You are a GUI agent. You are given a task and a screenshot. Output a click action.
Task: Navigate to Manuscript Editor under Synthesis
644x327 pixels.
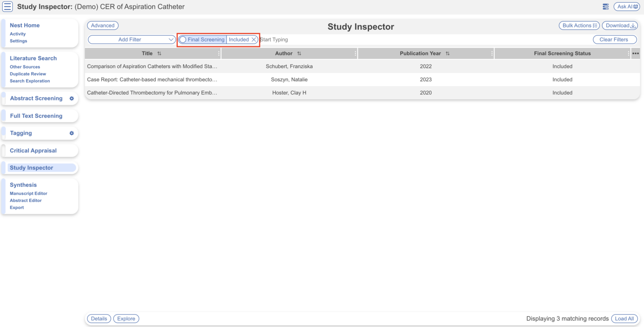(x=28, y=193)
